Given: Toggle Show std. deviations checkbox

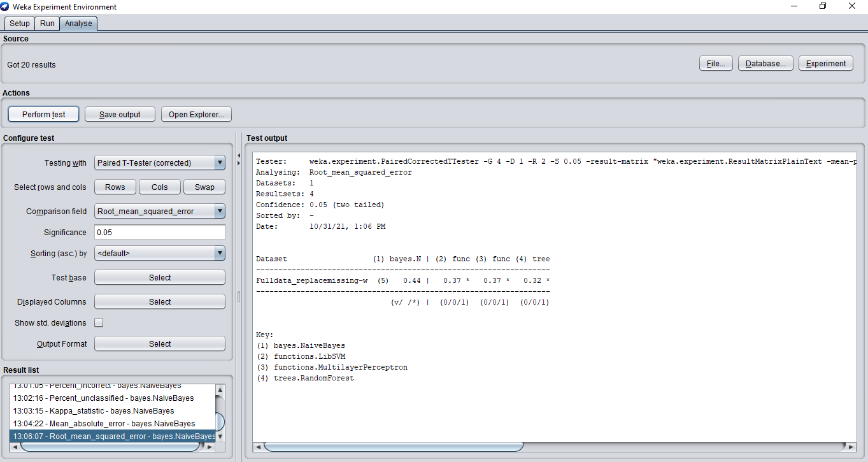Looking at the screenshot, I should pos(99,323).
